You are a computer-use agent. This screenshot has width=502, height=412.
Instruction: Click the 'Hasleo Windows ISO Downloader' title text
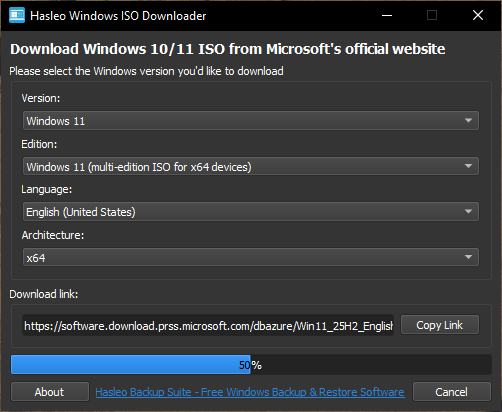[x=118, y=16]
